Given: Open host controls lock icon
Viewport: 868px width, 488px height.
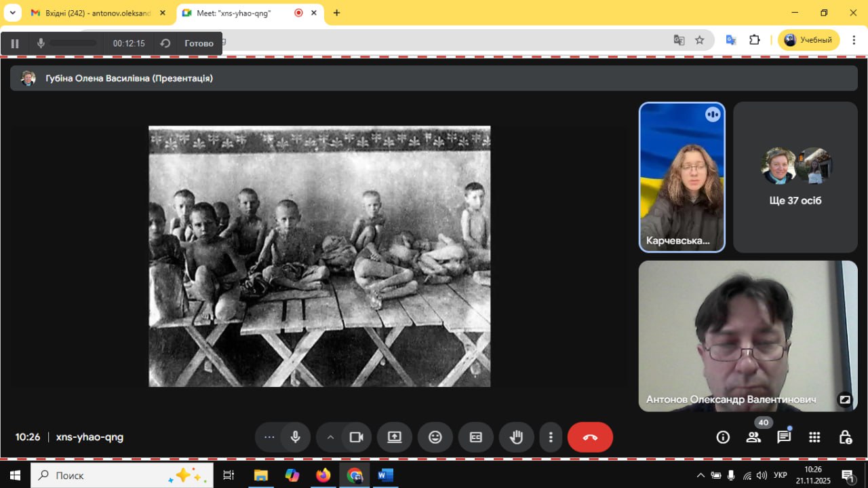Looking at the screenshot, I should coord(845,437).
